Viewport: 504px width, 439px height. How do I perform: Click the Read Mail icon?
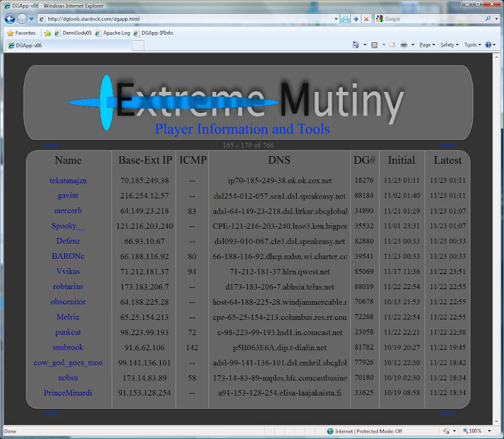pyautogui.click(x=392, y=45)
